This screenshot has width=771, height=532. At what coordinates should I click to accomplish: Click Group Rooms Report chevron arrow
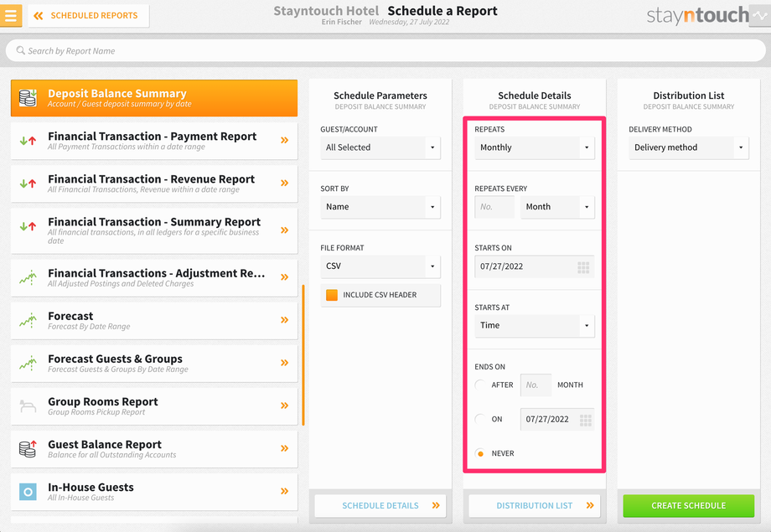tap(284, 405)
